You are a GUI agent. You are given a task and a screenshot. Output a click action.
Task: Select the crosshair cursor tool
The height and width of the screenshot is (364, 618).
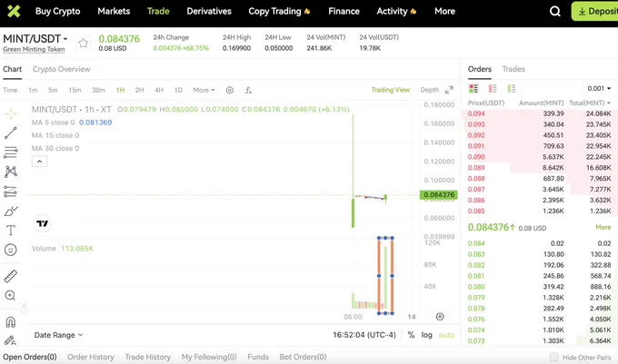coord(11,113)
